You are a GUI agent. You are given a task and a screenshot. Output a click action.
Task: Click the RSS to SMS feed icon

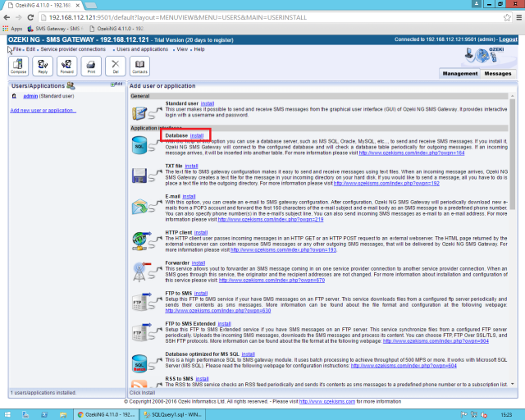pyautogui.click(x=139, y=384)
